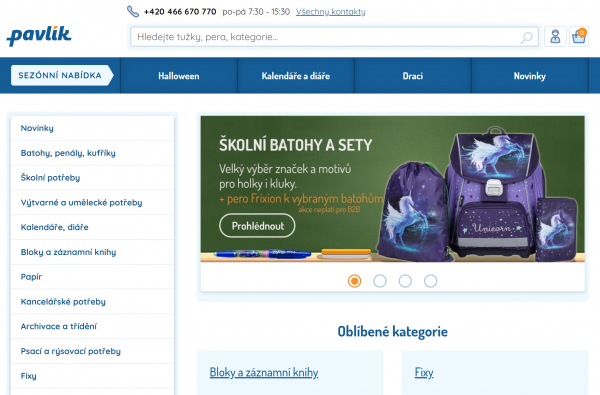
Task: Select the first carousel slide dot
Action: click(x=354, y=281)
